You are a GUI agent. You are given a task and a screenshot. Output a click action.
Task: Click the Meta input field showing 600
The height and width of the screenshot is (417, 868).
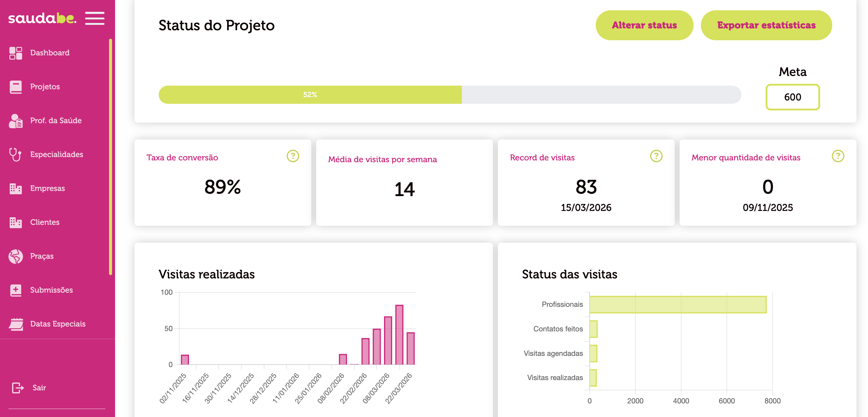792,97
